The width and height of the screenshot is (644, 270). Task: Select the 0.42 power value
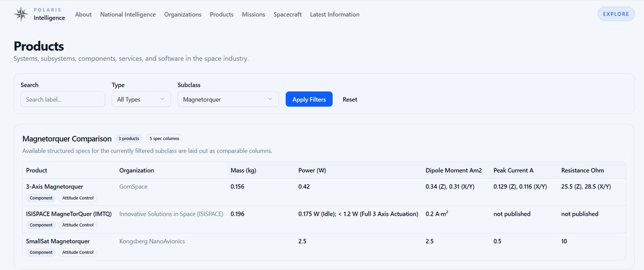pos(304,186)
